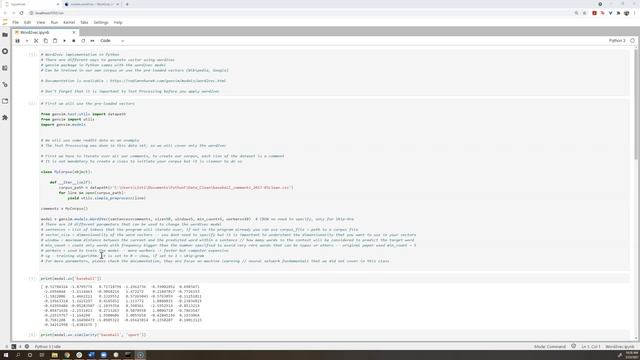Interrupt the kernel with the stop icon
The width and height of the screenshot is (640, 360).
click(74, 41)
